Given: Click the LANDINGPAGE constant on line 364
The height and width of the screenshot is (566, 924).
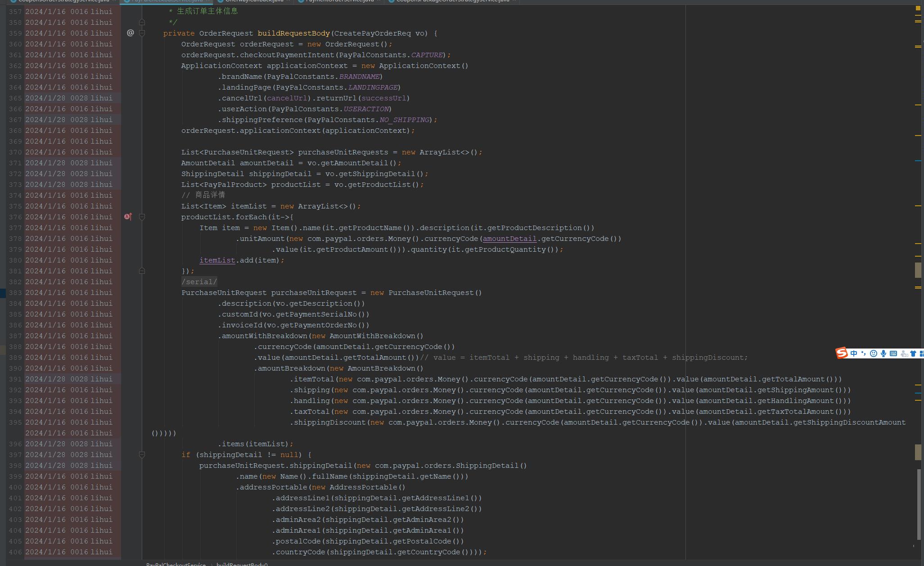Looking at the screenshot, I should [373, 87].
